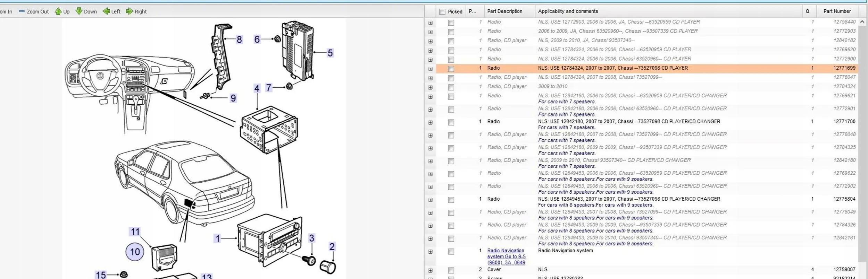Click the Zoom Out toolbar button
Viewport: 868px width, 279px height.
(x=34, y=11)
